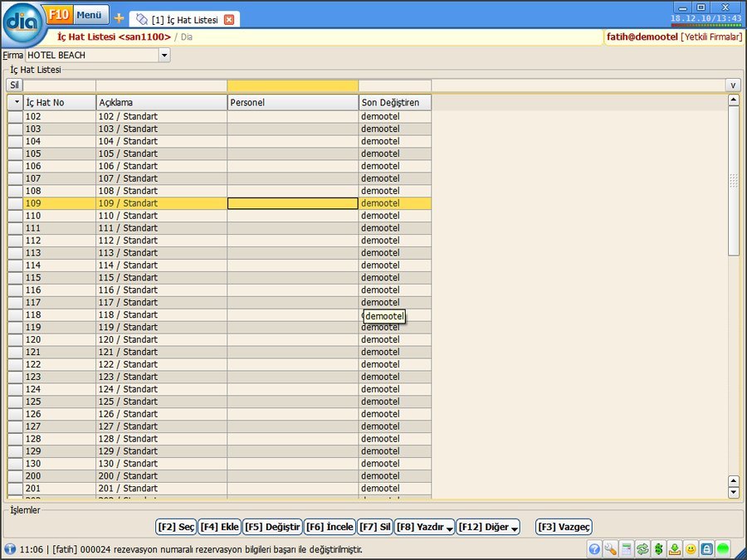Expand the Firma HOTEL BEACH dropdown
Viewport: 747px width, 560px height.
(164, 56)
